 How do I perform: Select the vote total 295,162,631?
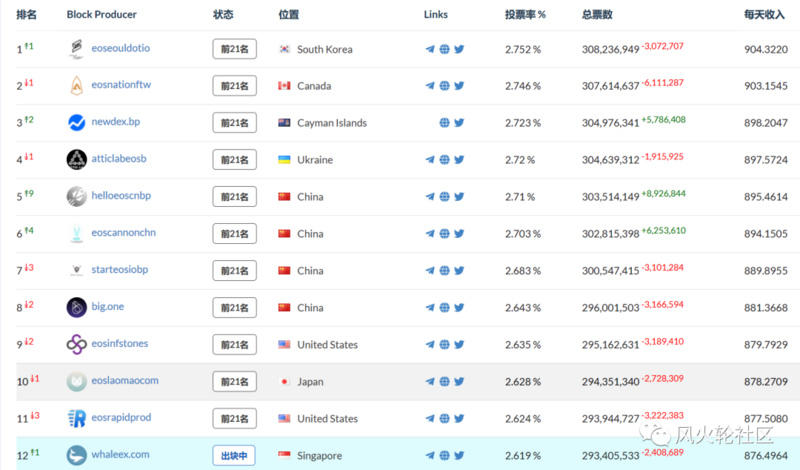[610, 345]
